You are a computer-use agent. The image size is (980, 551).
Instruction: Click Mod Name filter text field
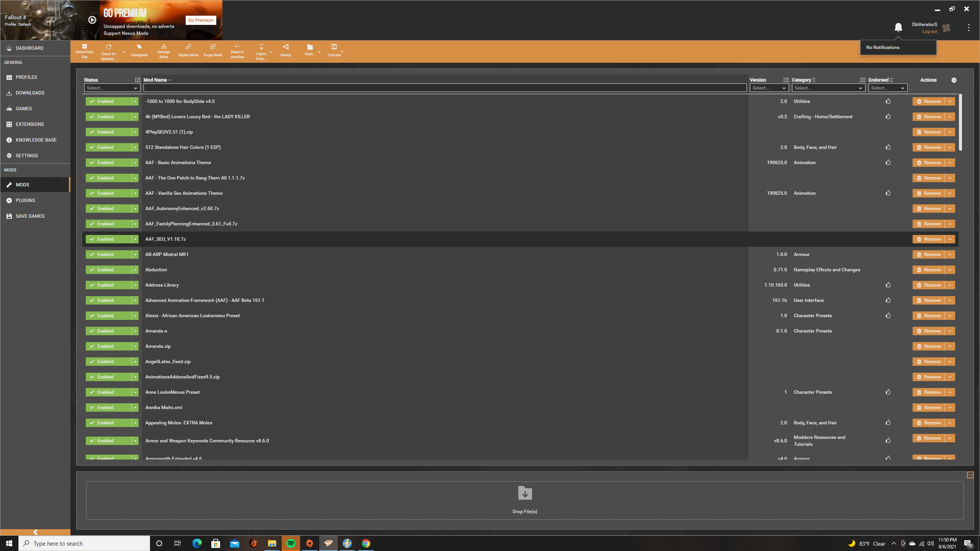[x=445, y=88]
